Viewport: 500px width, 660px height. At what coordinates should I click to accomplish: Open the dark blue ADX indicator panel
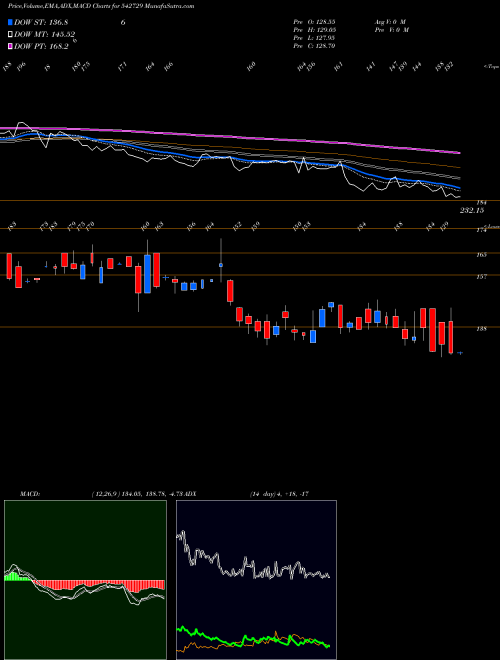point(256,580)
